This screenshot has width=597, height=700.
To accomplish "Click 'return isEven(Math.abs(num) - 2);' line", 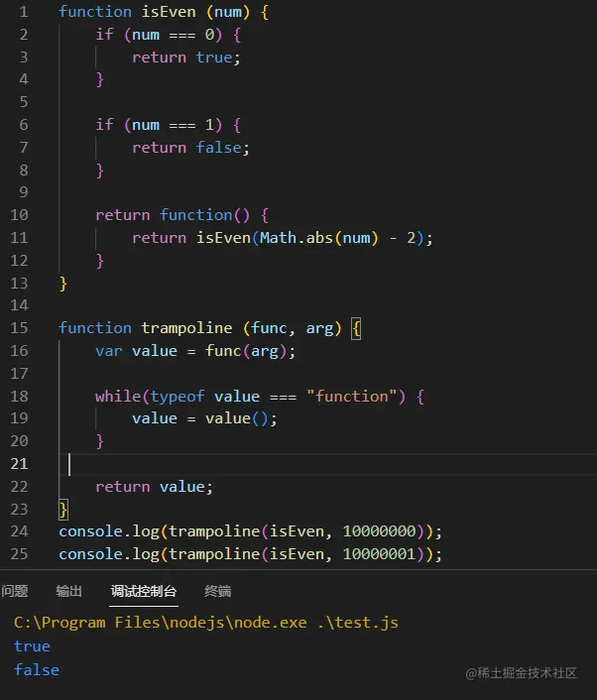I will tap(283, 238).
